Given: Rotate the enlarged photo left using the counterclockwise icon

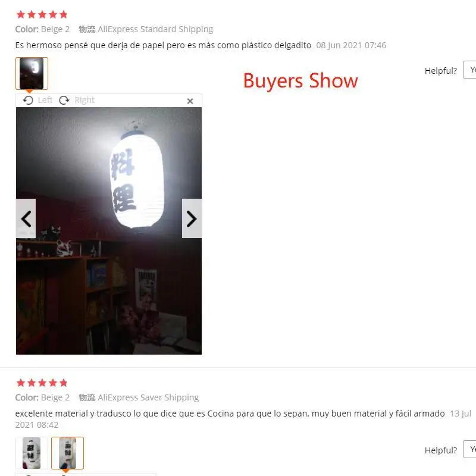Looking at the screenshot, I should pos(28,100).
